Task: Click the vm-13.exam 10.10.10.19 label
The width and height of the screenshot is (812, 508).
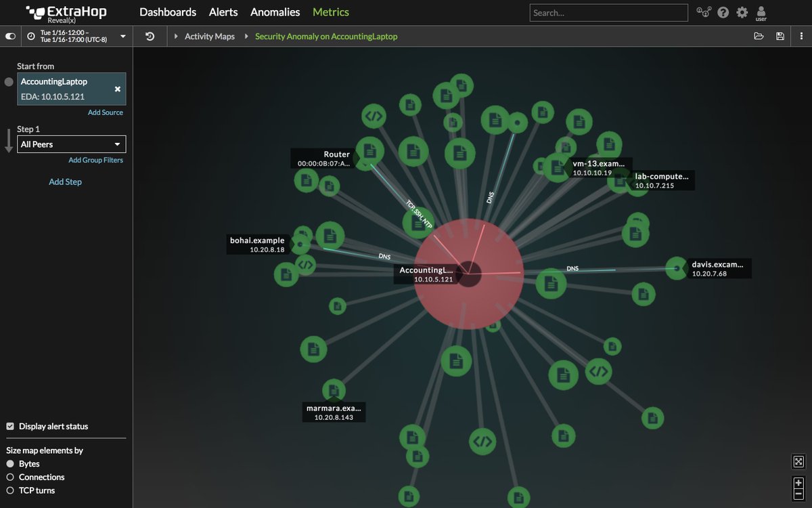Action: tap(600, 168)
